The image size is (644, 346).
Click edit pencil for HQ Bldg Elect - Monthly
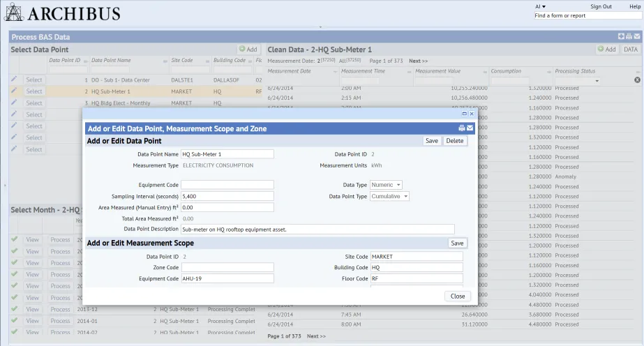pyautogui.click(x=14, y=103)
